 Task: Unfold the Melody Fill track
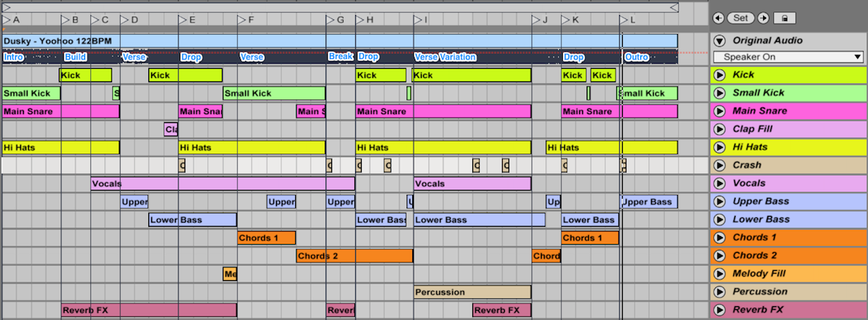(719, 273)
